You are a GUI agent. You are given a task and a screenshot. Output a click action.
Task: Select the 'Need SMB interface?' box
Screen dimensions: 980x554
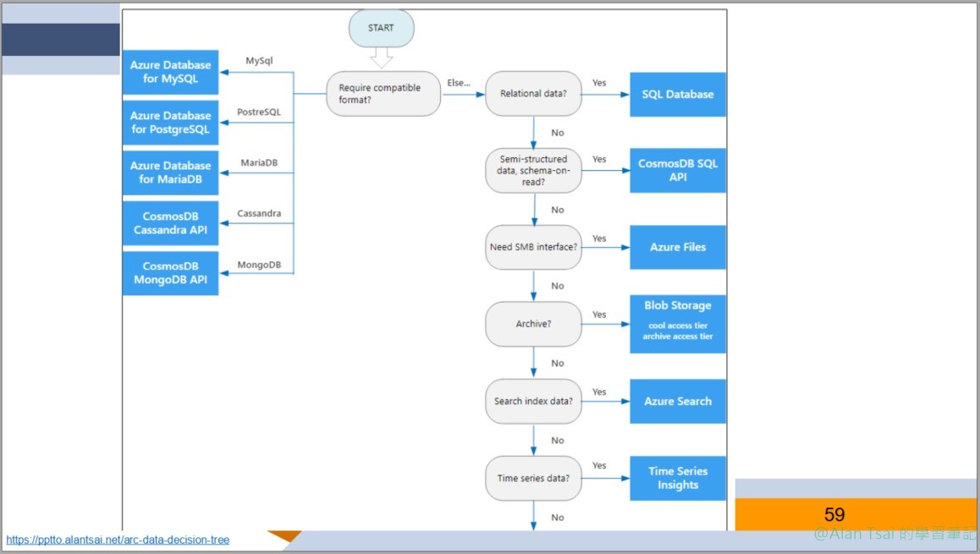[x=533, y=247]
